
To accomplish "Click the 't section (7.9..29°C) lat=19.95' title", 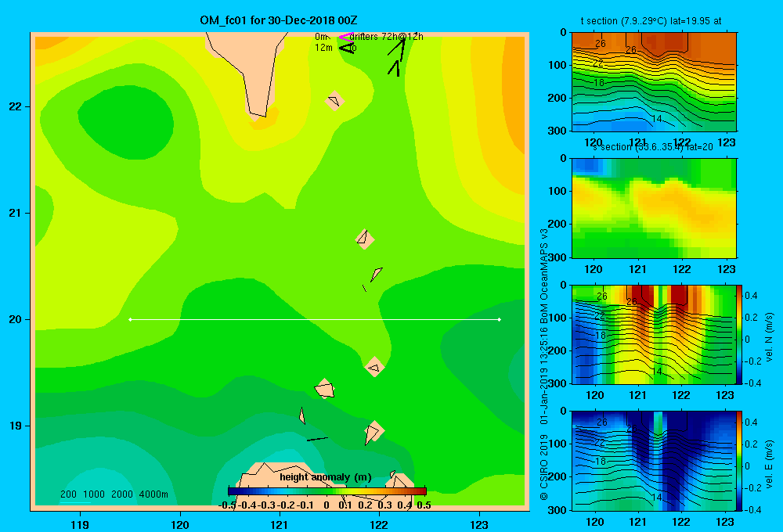I will [651, 21].
